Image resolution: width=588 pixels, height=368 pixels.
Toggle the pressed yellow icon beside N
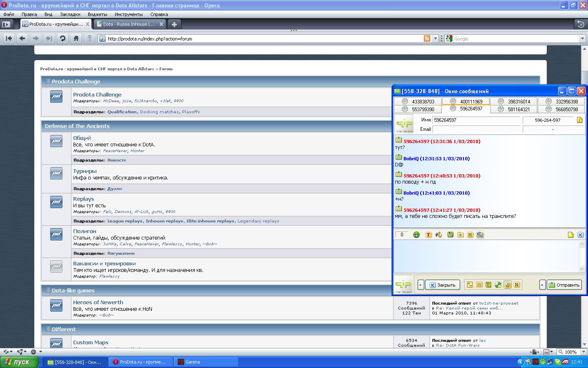508,285
